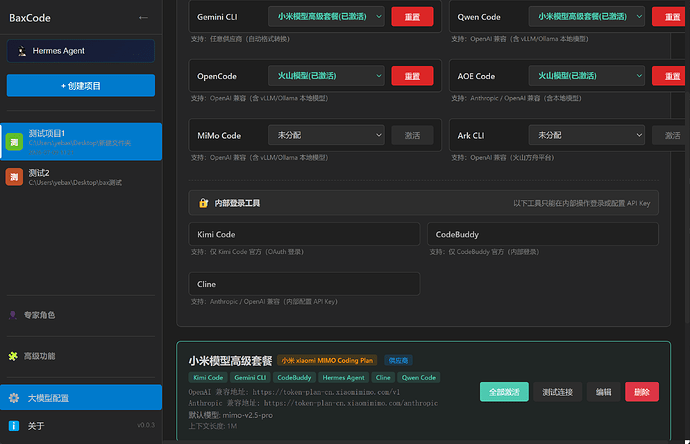Click the CodeBuddy tag in provider card
Screen dimensions: 690x444
294,378
